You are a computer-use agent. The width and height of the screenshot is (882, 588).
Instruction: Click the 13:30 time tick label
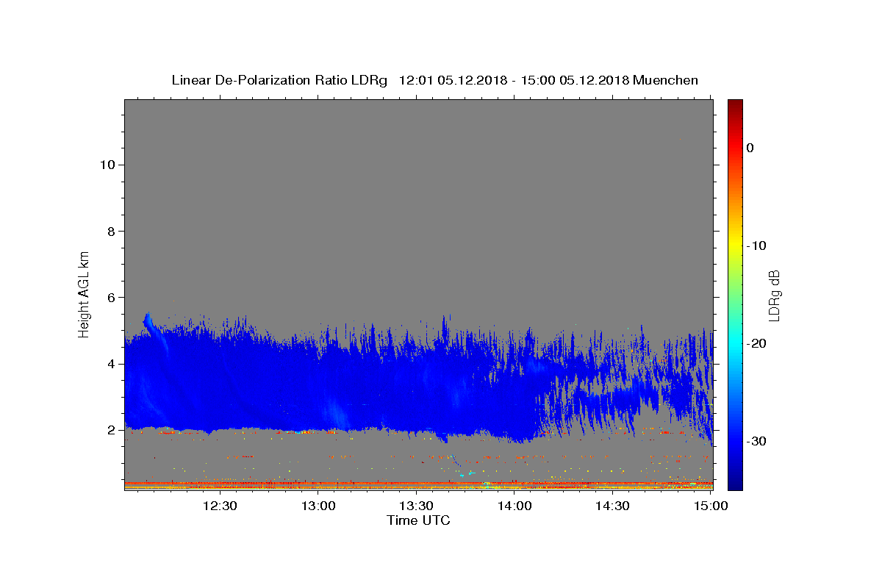(416, 506)
